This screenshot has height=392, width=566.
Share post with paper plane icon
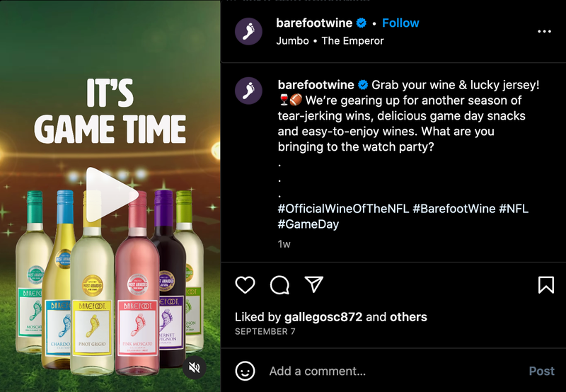[x=314, y=284]
